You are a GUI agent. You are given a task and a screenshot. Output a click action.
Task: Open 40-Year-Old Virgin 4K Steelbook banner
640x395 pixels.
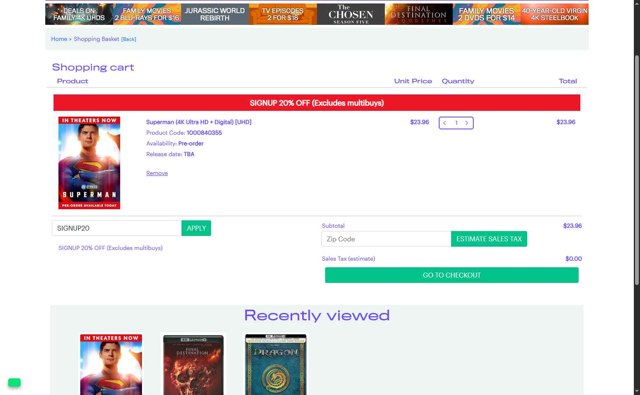555,14
